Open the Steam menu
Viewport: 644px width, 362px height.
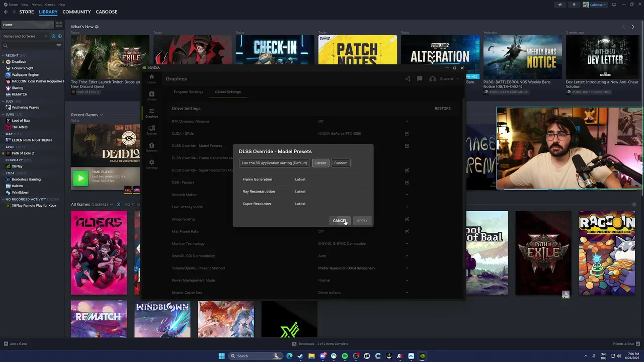click(13, 5)
